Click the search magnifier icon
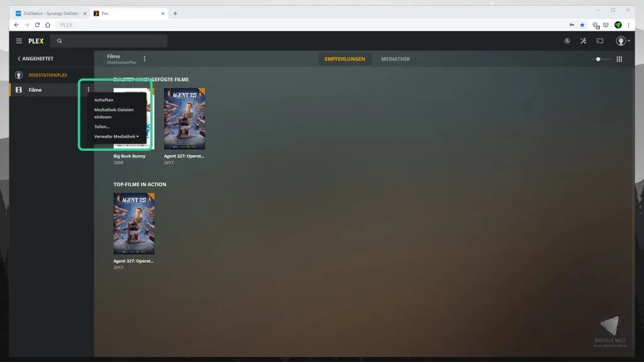The height and width of the screenshot is (362, 644). pyautogui.click(x=59, y=41)
